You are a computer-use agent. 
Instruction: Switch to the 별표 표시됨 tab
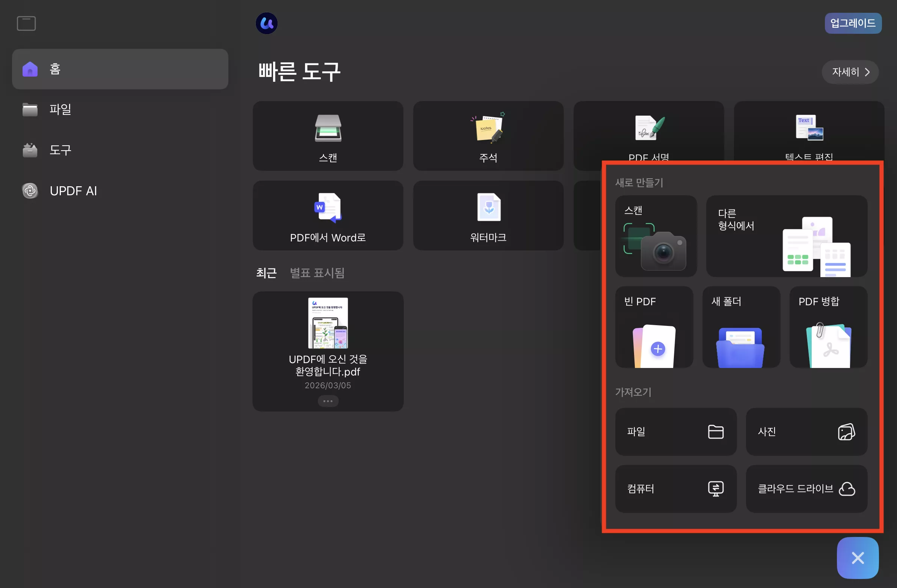(x=317, y=273)
